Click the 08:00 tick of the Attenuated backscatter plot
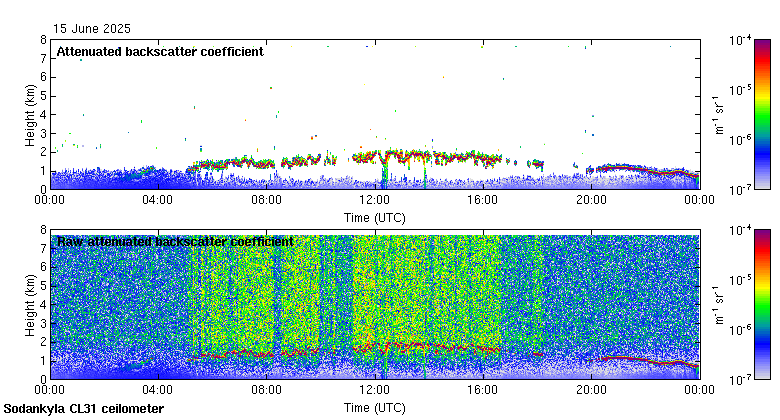Viewport: 780px width, 420px height. point(266,200)
